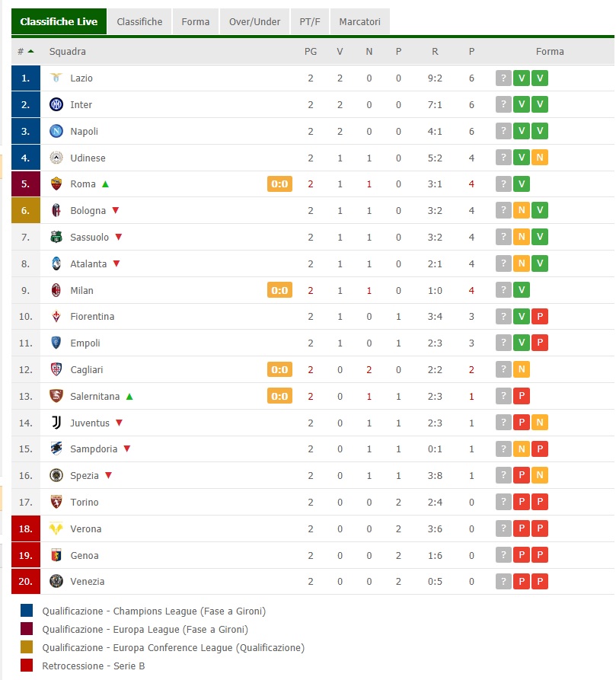Click the Verona club crest
Viewport: 616px width, 680px height.
click(x=56, y=528)
